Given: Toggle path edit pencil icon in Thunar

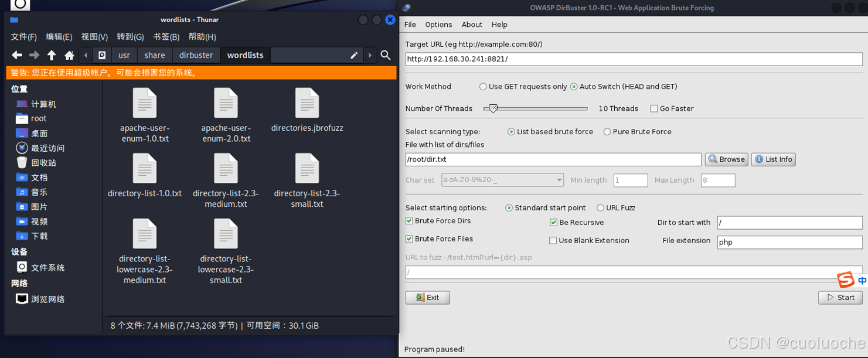Looking at the screenshot, I should 354,55.
